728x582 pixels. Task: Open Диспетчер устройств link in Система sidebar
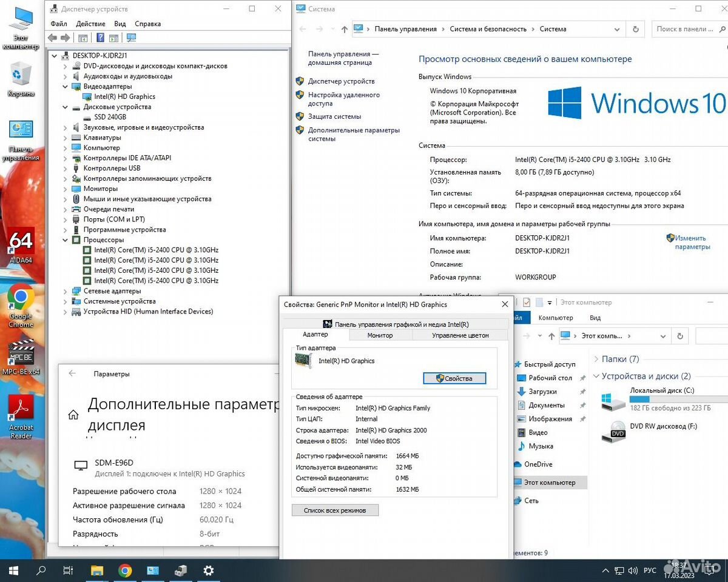[341, 81]
